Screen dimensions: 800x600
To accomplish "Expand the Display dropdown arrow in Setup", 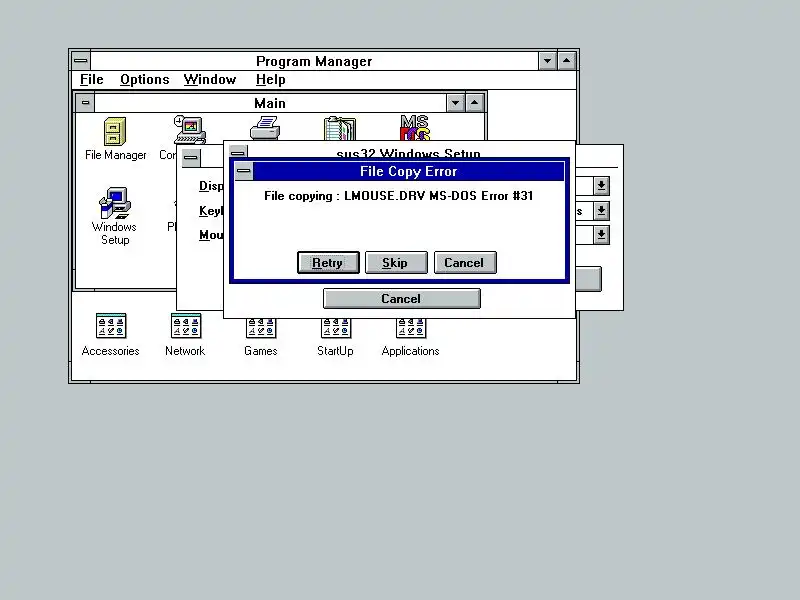I will (x=601, y=186).
